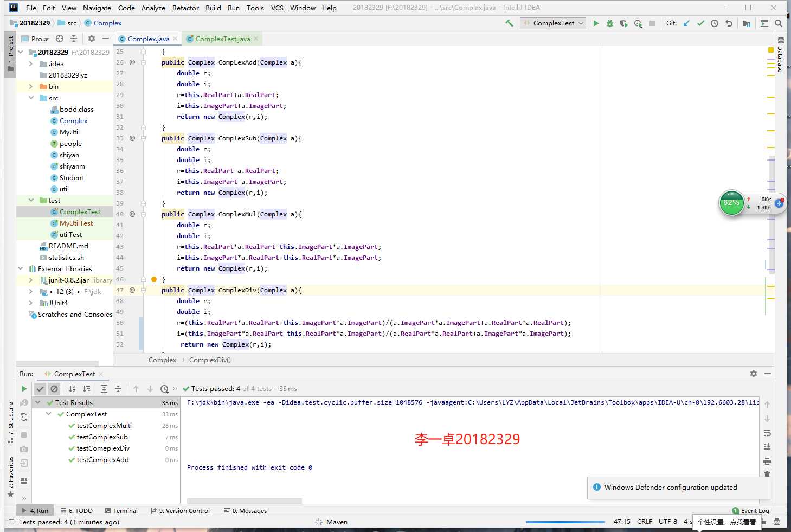Update project from Git (blue arrow)

point(686,23)
